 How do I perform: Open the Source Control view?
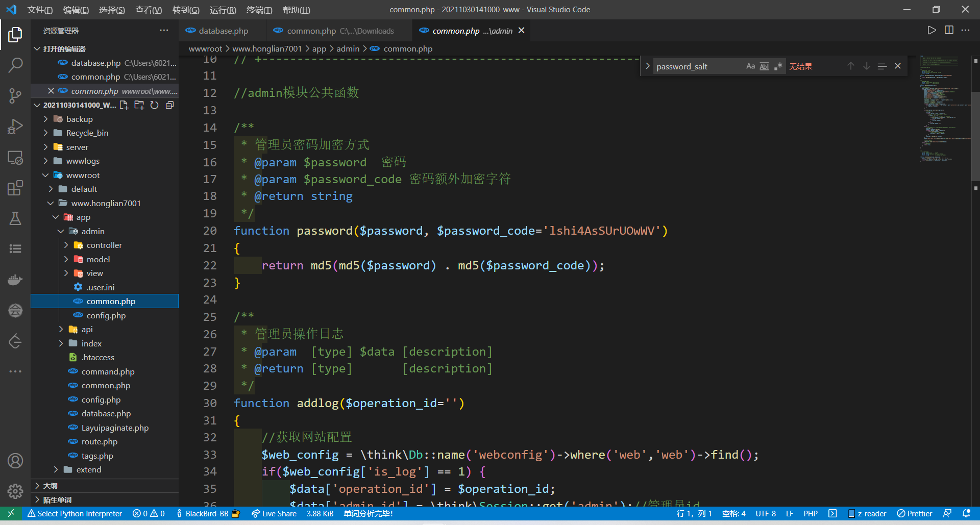15,95
